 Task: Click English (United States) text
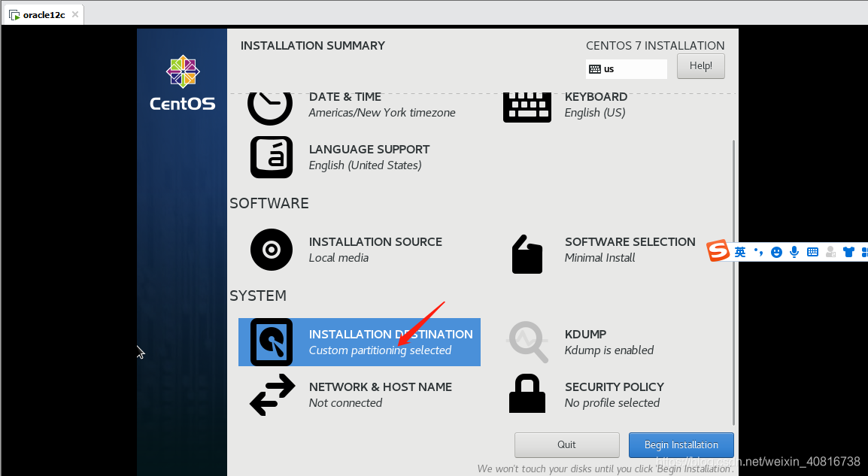coord(366,165)
